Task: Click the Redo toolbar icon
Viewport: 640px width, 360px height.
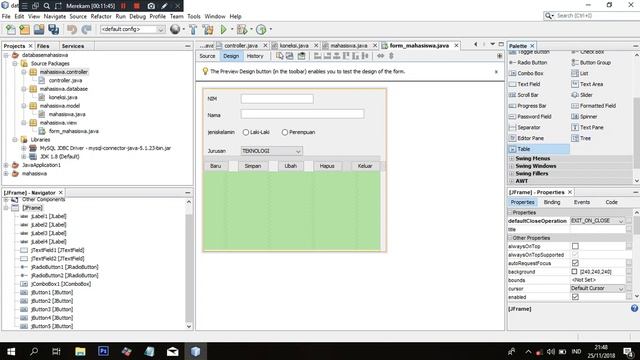Action: coord(86,29)
